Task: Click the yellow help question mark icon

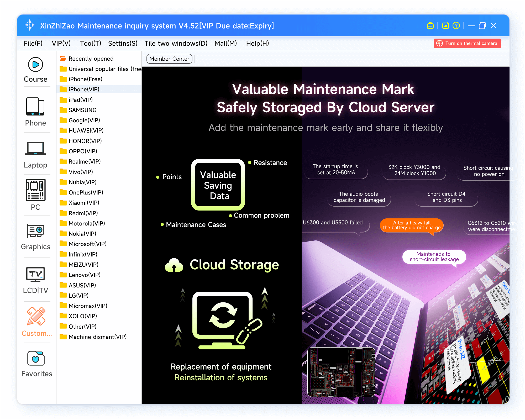Action: (456, 26)
